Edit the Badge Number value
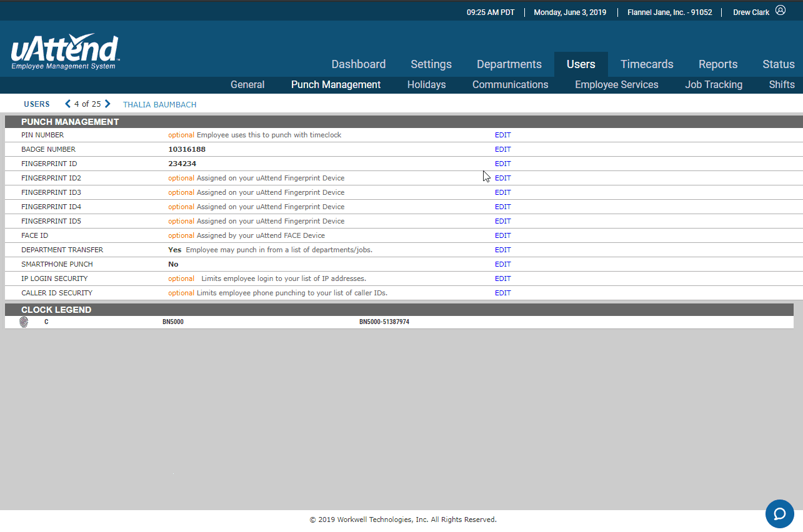 coord(502,149)
